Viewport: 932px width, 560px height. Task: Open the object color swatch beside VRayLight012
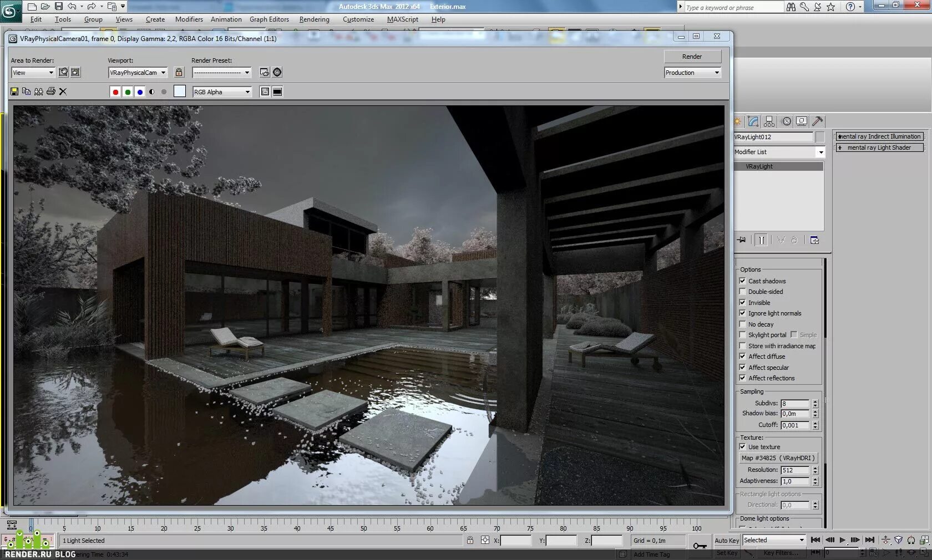point(820,137)
